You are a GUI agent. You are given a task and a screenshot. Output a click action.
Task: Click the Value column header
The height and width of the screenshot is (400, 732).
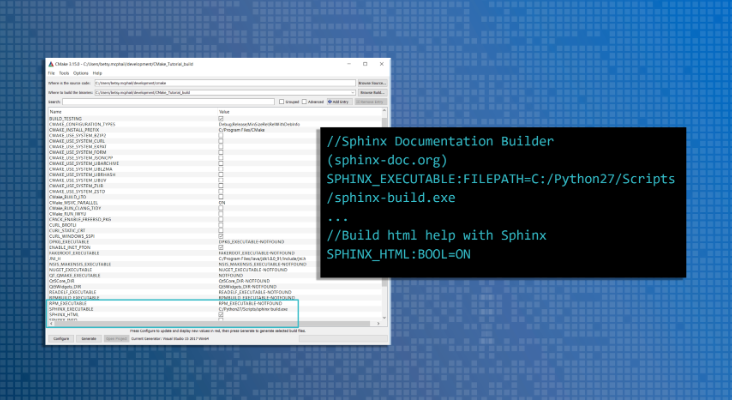tap(225, 112)
